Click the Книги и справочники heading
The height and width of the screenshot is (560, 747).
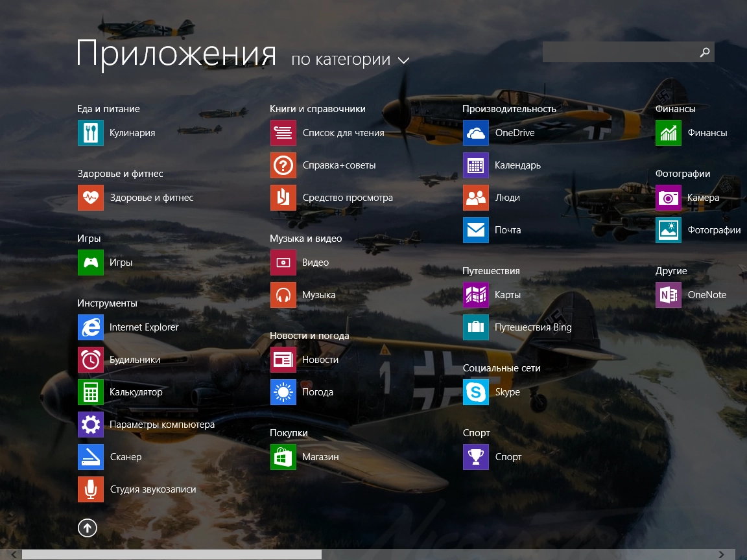pyautogui.click(x=318, y=109)
